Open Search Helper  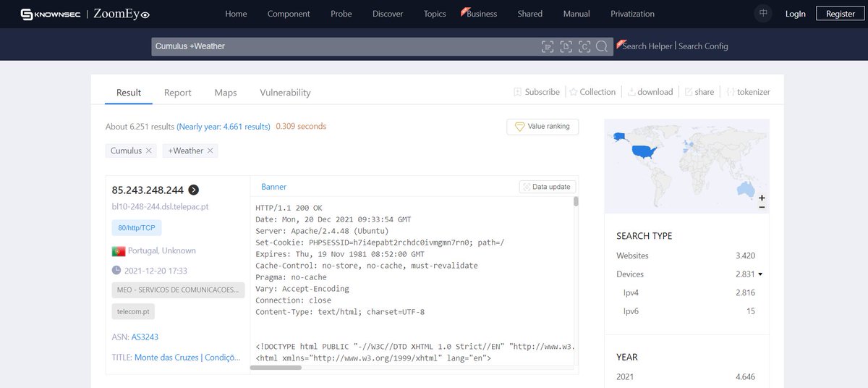click(x=647, y=46)
